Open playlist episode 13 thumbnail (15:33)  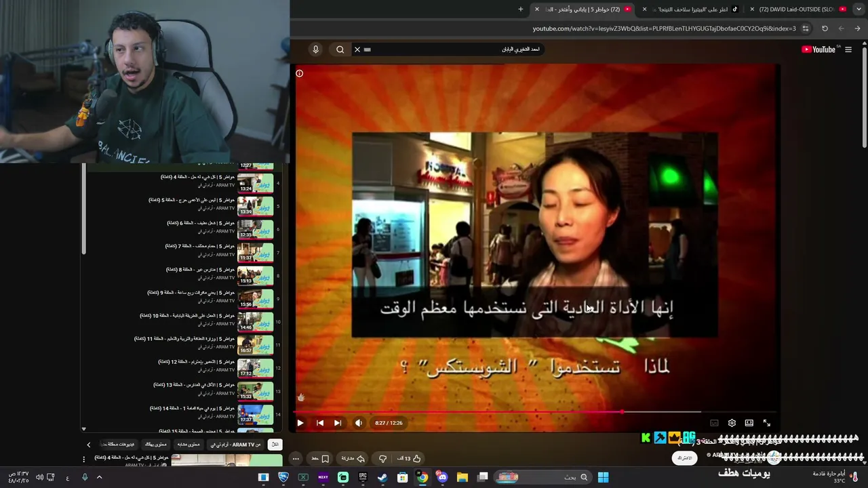(x=255, y=391)
